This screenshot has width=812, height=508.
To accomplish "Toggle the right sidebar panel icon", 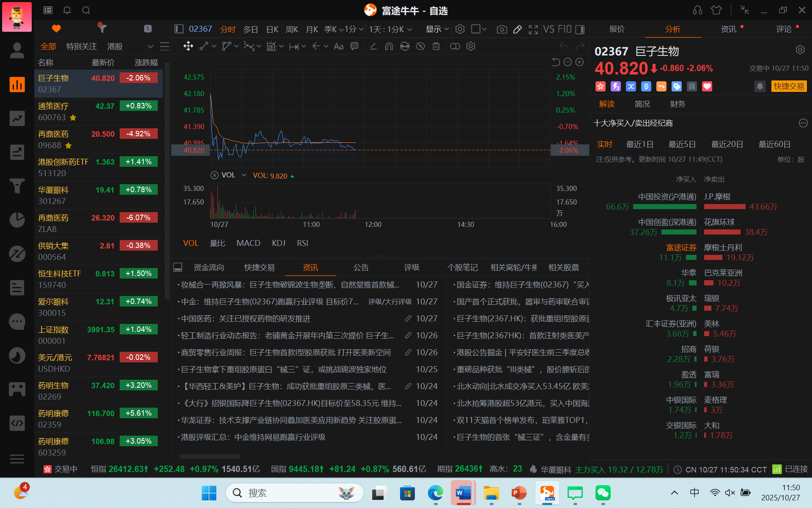I will pos(580,29).
